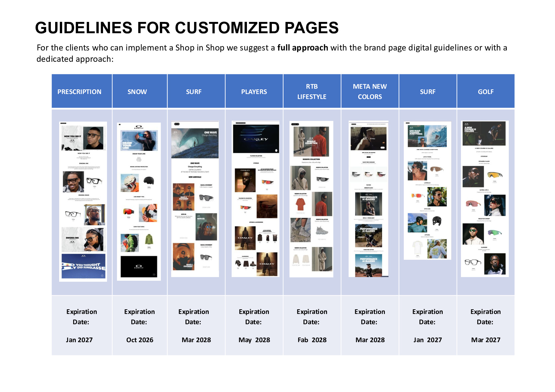The width and height of the screenshot is (555, 392).
Task: Click Jan 2027 in the column before GOLF
Action: tap(428, 340)
